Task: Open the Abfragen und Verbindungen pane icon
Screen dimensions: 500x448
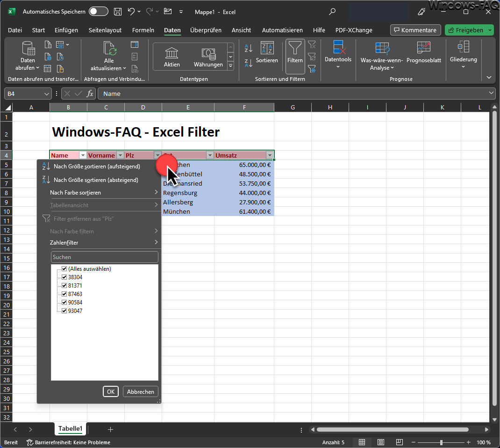Action: pos(135,44)
